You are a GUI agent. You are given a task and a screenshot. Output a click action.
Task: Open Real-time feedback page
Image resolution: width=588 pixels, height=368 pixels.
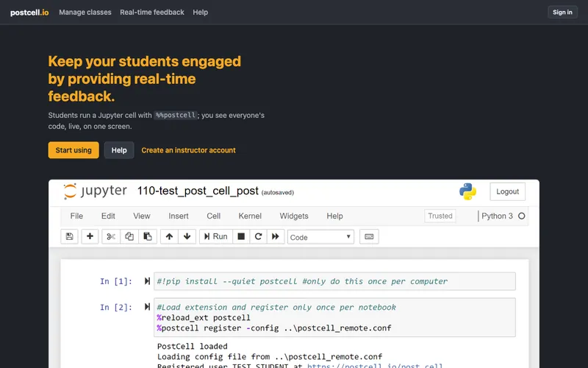pos(152,13)
